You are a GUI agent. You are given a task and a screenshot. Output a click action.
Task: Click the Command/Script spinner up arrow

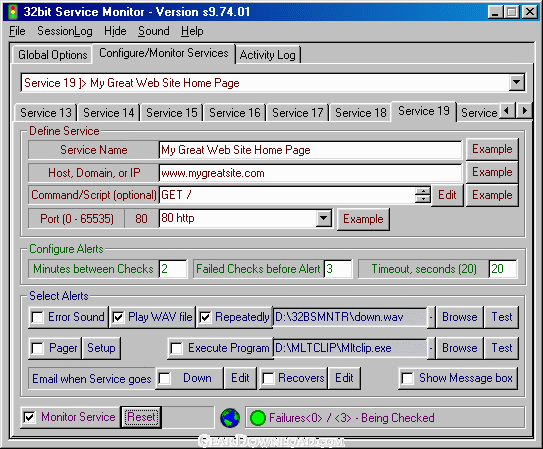click(422, 191)
